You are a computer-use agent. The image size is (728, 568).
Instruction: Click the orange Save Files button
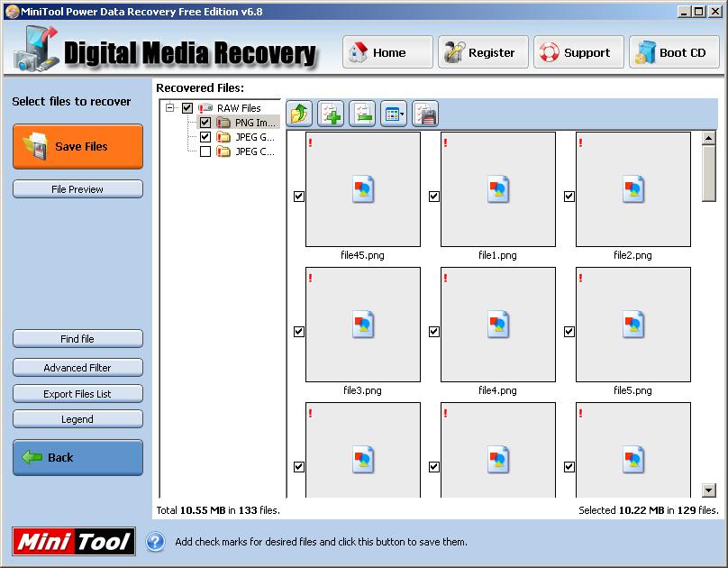(77, 146)
